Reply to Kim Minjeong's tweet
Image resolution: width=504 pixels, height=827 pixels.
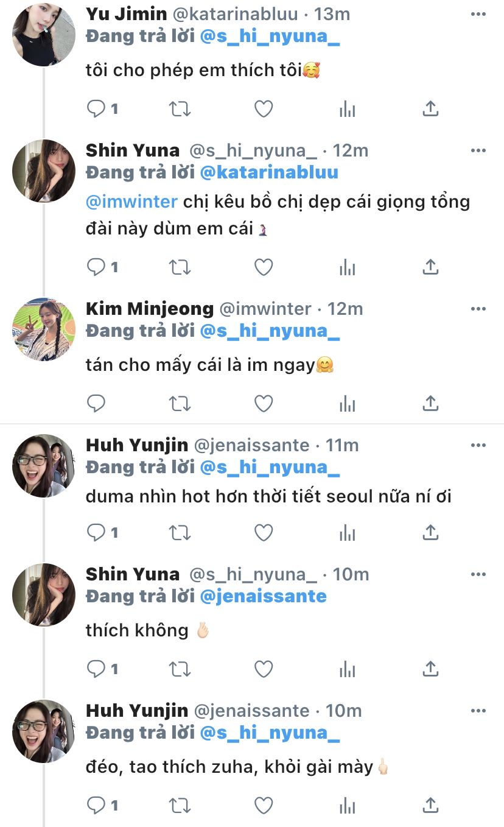[96, 403]
